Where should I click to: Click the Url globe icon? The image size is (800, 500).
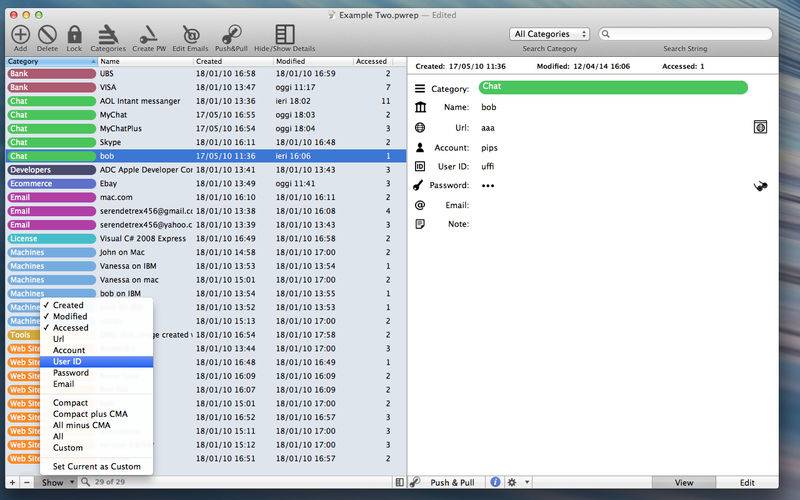pos(420,128)
